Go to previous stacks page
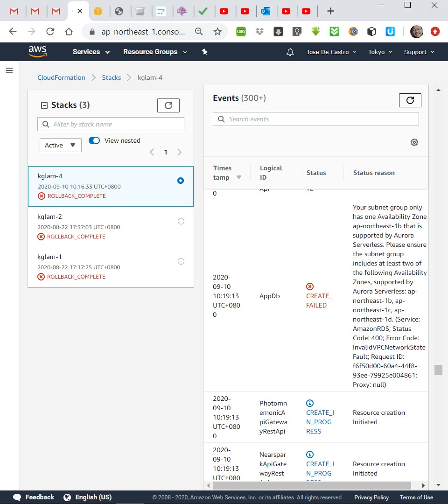Viewport: 448px width, 504px height. (152, 152)
